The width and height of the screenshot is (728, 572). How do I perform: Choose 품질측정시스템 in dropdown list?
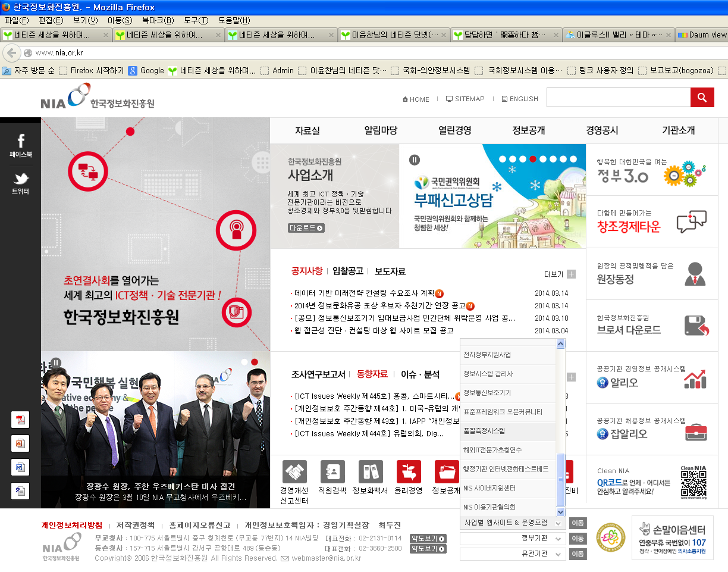coord(508,430)
